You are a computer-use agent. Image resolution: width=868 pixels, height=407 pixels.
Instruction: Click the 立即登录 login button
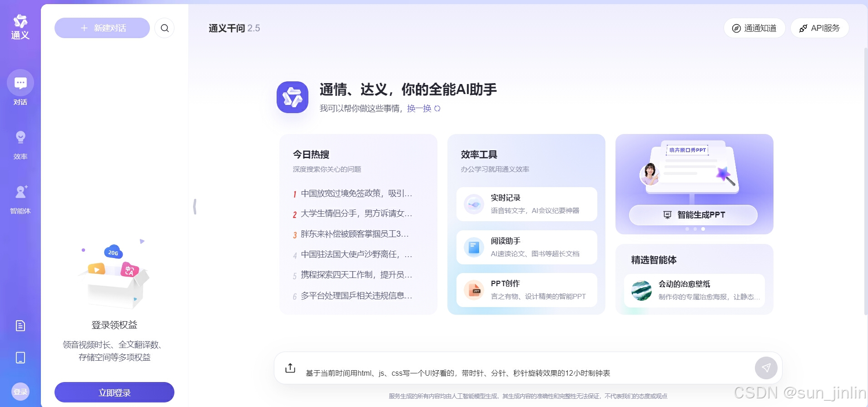(114, 392)
